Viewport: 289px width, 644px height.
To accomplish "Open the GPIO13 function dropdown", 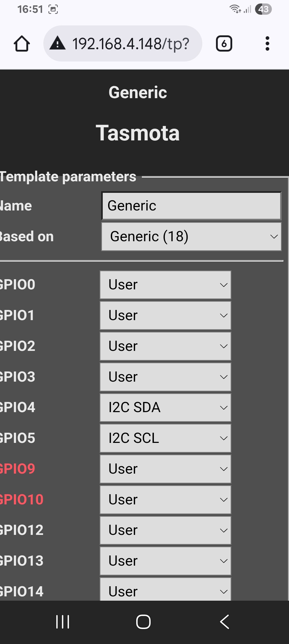I will [165, 561].
